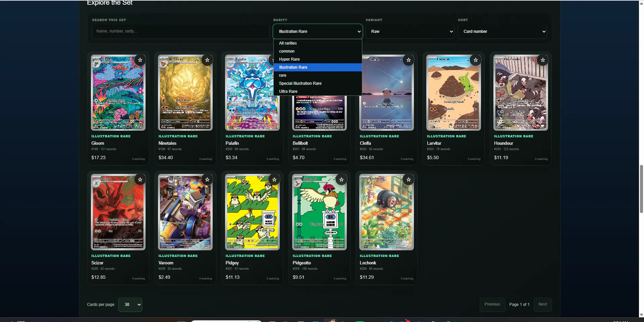Star the Houndour card as favorite
Viewport: 644px width, 322px height.
pyautogui.click(x=543, y=60)
